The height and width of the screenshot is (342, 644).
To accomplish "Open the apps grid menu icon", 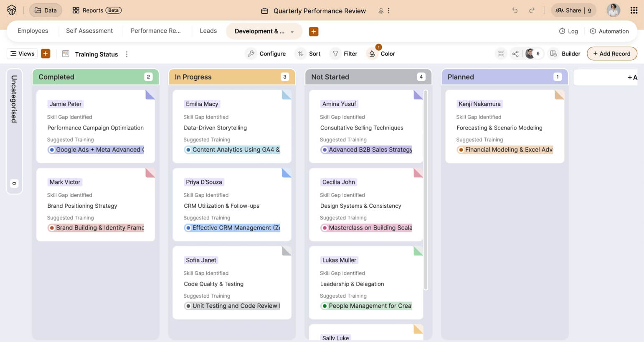I will (x=634, y=10).
